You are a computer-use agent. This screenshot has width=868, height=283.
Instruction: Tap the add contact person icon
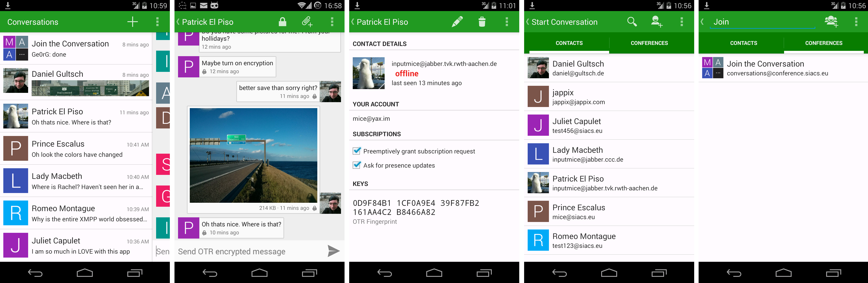point(656,22)
